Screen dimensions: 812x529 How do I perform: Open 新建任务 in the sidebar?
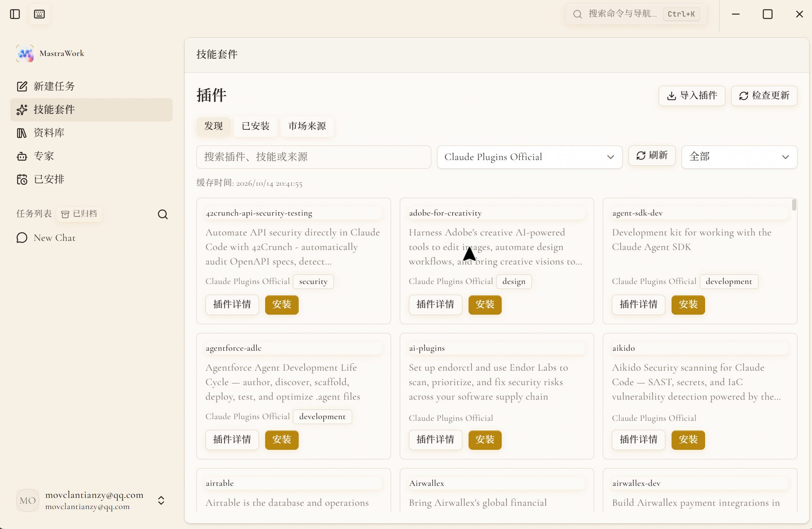point(91,86)
